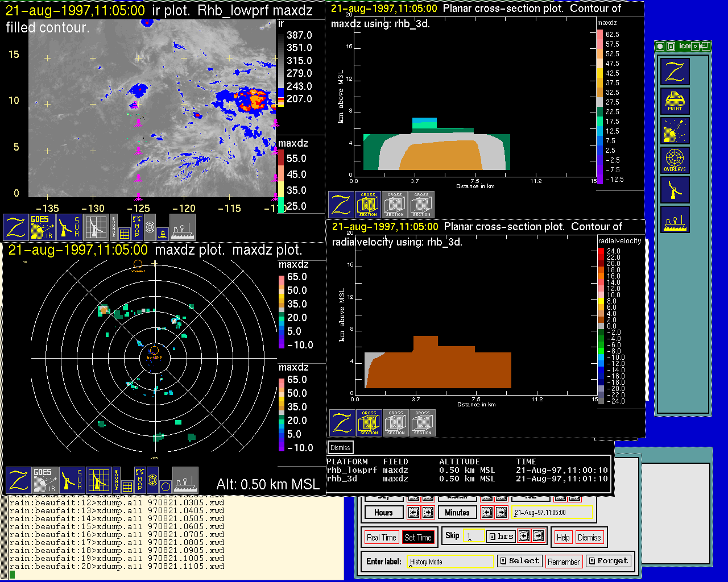The image size is (728, 582).
Task: Click the first CROSS SECTION icon in the radialvelocity plot
Action: click(x=369, y=423)
